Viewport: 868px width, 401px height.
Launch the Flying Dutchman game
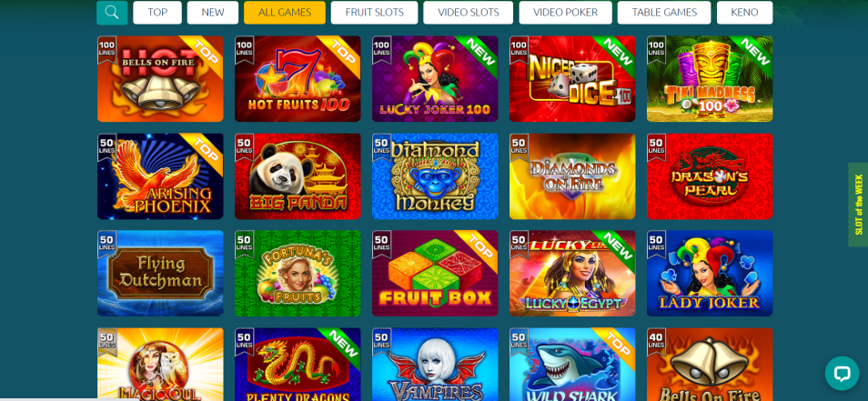pos(160,273)
